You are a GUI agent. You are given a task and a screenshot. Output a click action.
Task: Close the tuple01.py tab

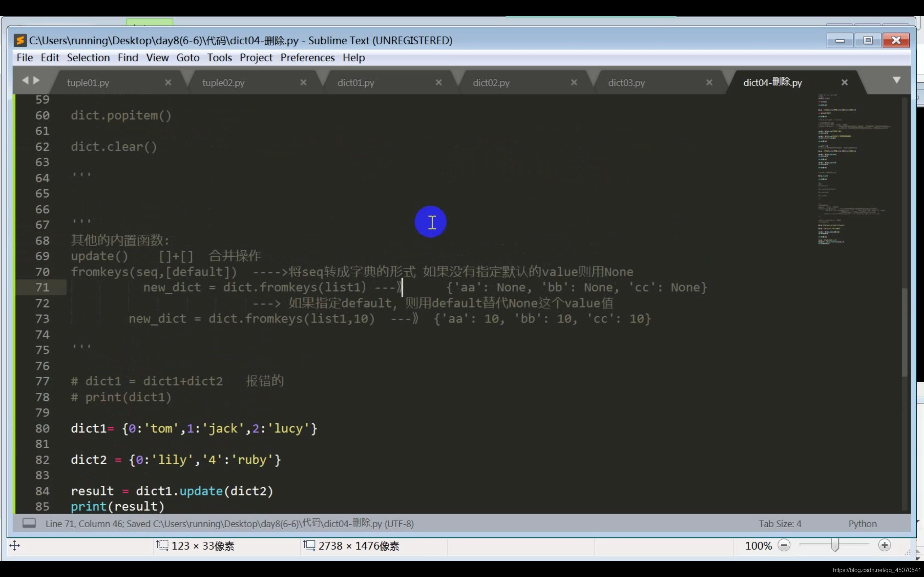(168, 83)
